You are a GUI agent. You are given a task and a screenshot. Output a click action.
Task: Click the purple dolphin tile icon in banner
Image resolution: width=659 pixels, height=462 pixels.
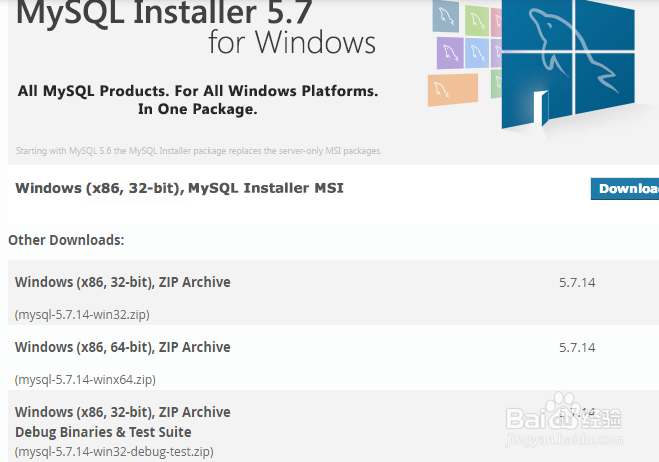pyautogui.click(x=450, y=53)
